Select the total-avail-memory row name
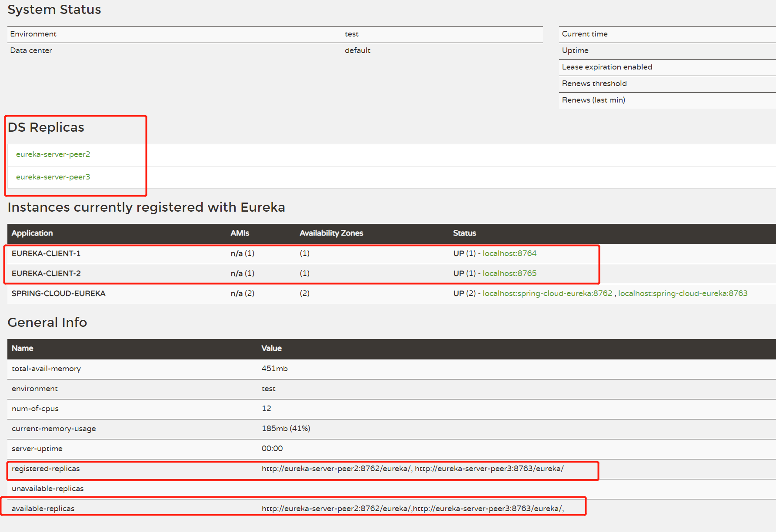776x532 pixels. pos(47,369)
